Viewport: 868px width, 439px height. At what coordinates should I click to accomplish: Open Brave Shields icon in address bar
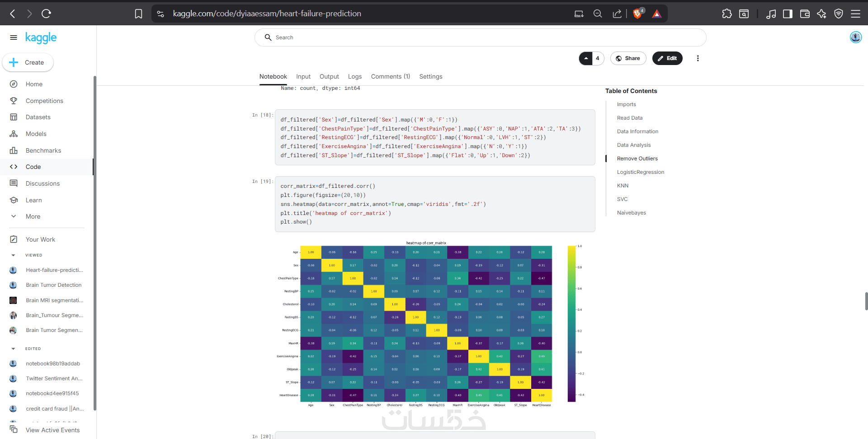click(x=637, y=14)
